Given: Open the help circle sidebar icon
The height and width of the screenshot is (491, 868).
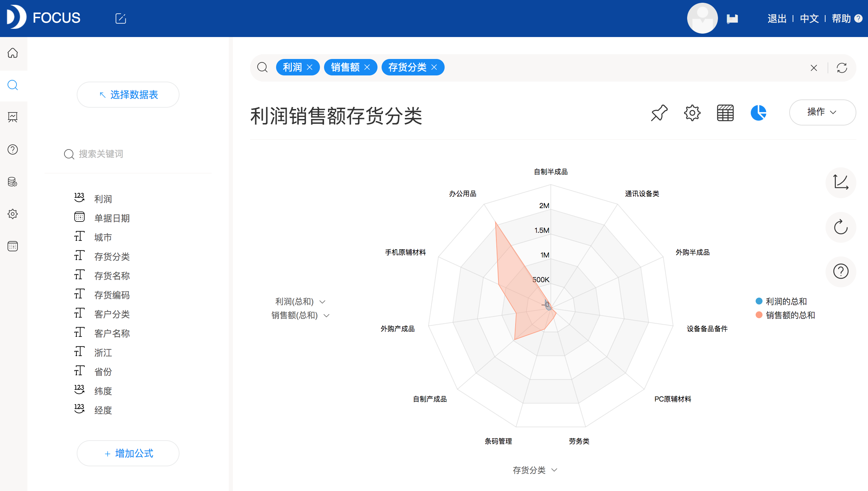Looking at the screenshot, I should 13,149.
